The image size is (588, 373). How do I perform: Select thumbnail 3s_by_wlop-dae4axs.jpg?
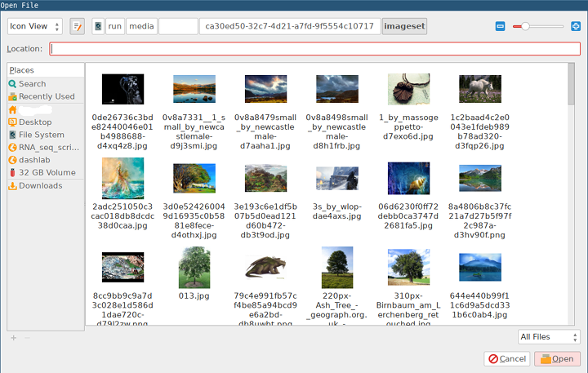tap(337, 179)
